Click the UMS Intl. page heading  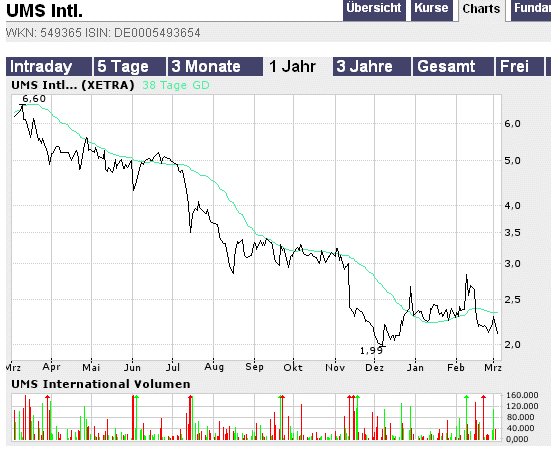[x=44, y=10]
